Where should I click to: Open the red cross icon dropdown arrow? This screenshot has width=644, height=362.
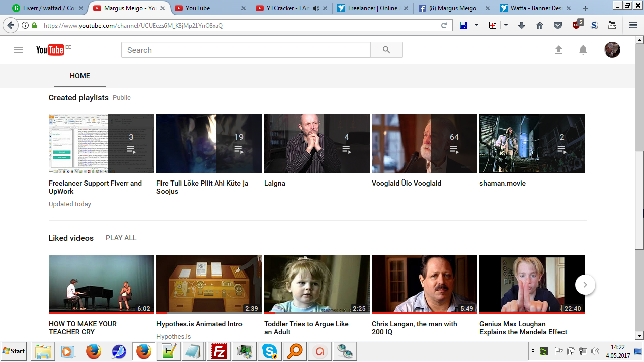pyautogui.click(x=505, y=25)
